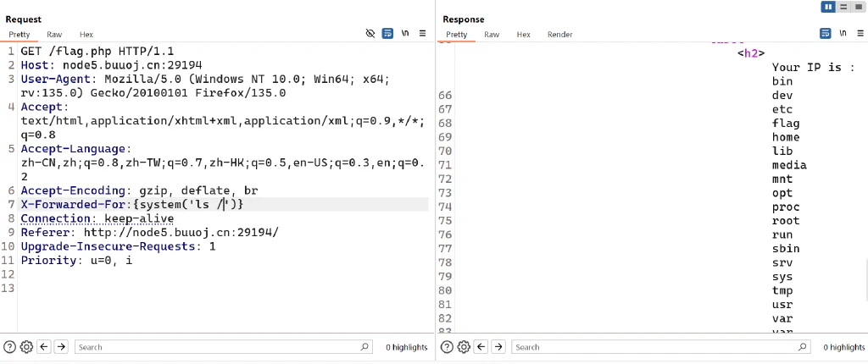Click 'media' entry in response listing
Viewport: 868px width, 364px height.
[789, 165]
